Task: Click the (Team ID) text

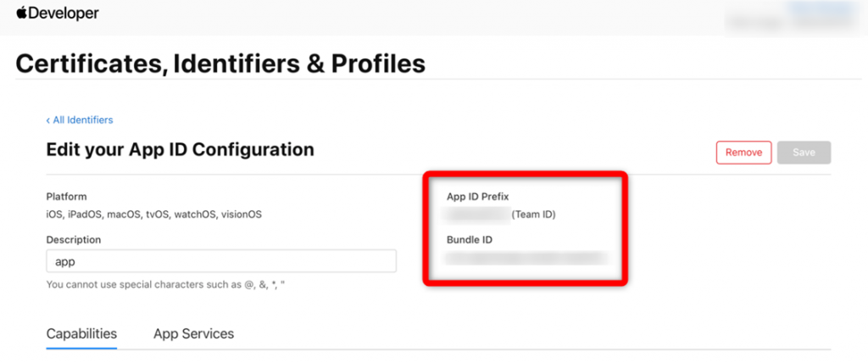Action: click(x=534, y=215)
